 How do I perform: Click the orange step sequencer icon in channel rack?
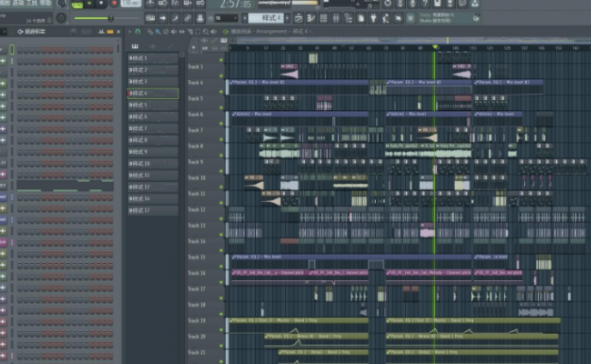coord(110,32)
